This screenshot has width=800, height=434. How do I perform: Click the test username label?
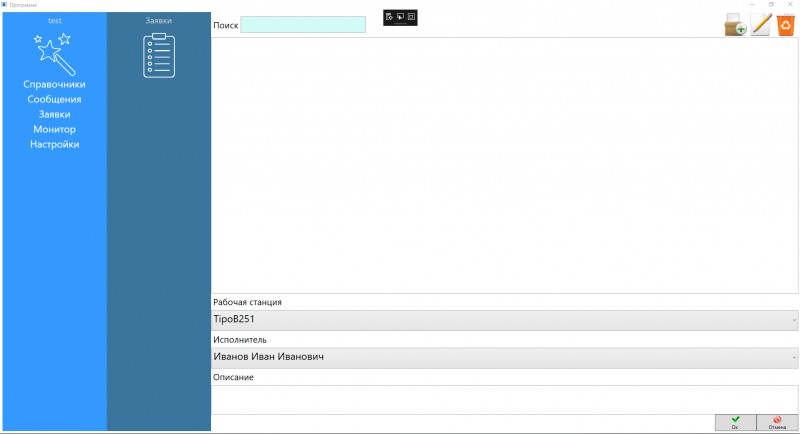coord(55,21)
